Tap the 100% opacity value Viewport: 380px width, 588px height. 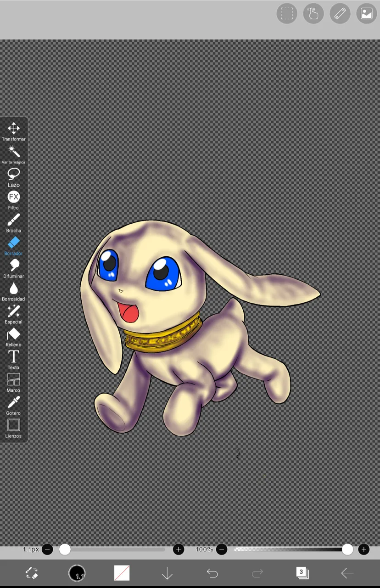[204, 549]
